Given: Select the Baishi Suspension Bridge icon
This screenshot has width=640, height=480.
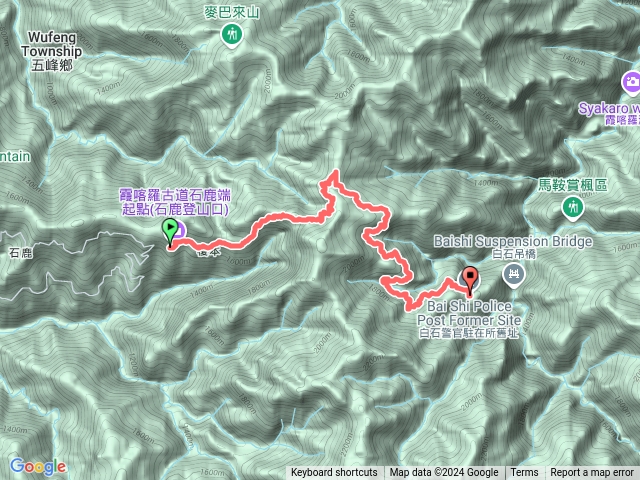Looking at the screenshot, I should pos(514,275).
